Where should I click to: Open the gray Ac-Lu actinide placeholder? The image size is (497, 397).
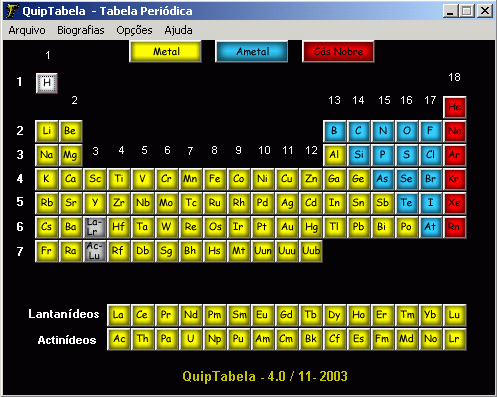coord(95,251)
